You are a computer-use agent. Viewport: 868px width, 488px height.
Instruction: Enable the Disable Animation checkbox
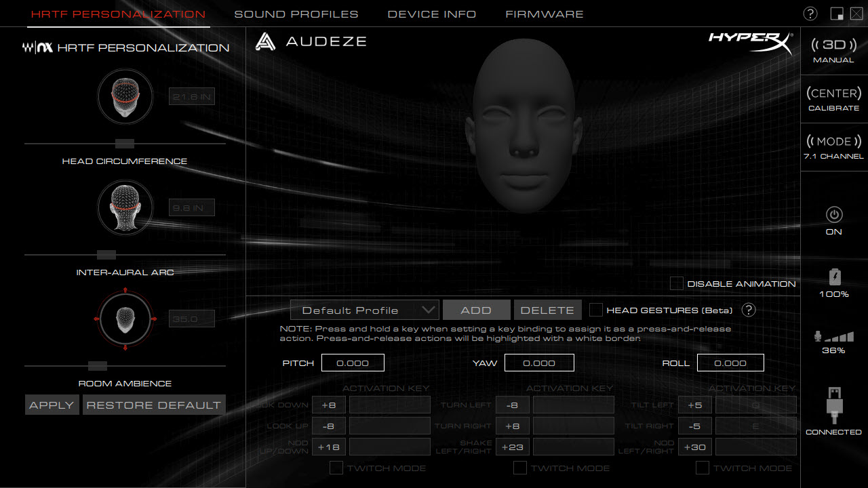pyautogui.click(x=676, y=283)
